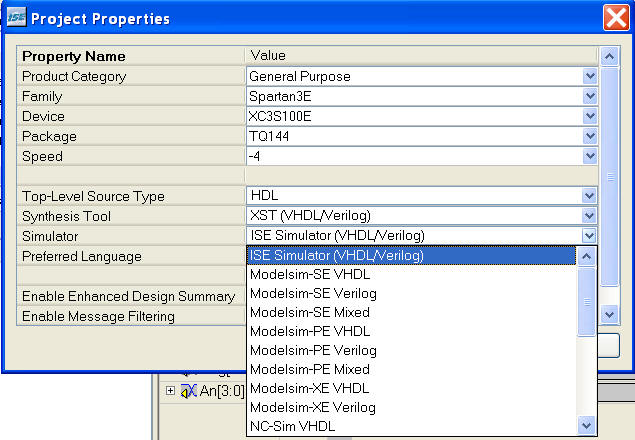Click the properties table scrollbar thumb
The image size is (635, 440).
pos(609,177)
